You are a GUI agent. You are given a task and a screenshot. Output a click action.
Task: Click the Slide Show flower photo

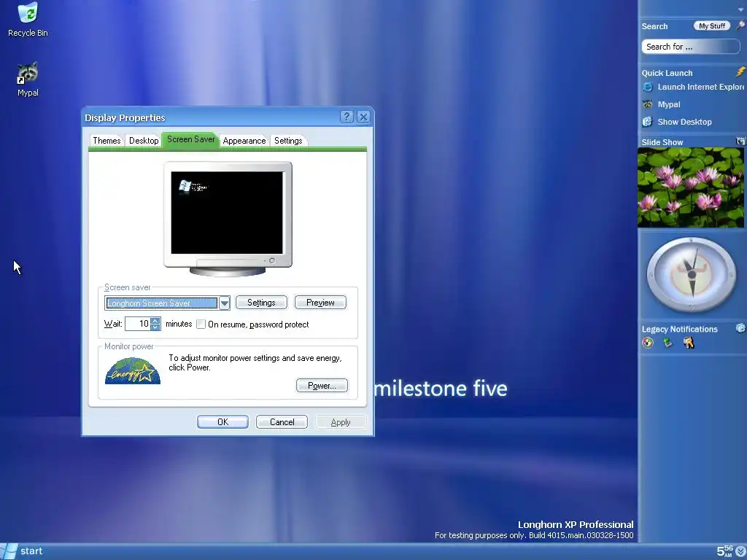[x=691, y=187]
